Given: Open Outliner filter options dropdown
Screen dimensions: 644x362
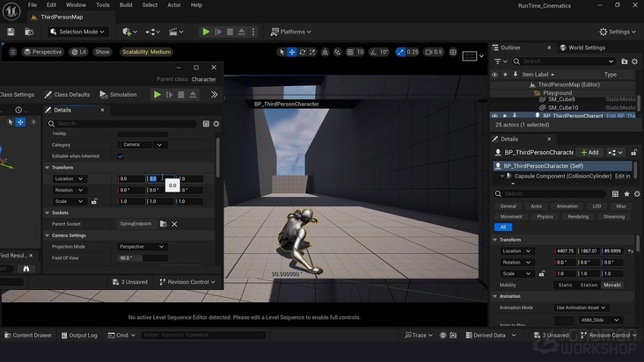Looking at the screenshot, I should pos(501,62).
